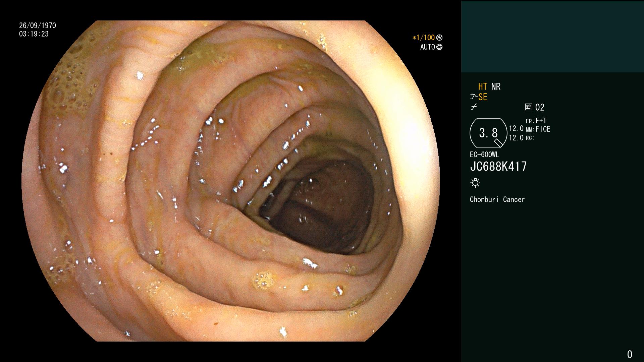Click the structure emphasis curve icon beside SE
The image size is (644, 362).
[473, 97]
